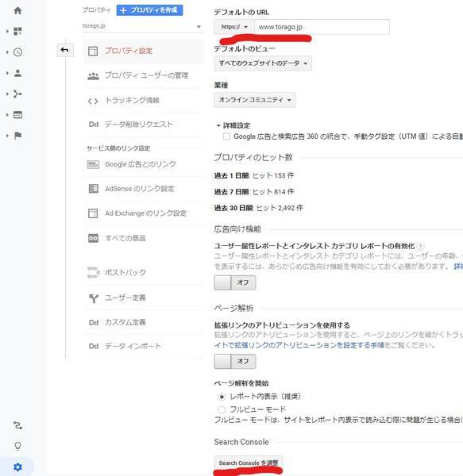Select データ削除リクエスト menu item

coord(143,125)
